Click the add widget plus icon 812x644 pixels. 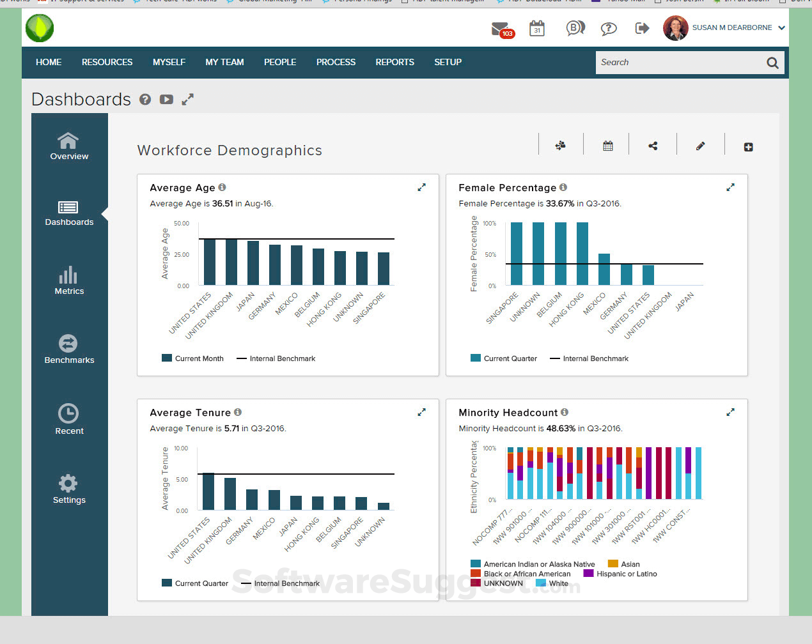click(x=748, y=147)
